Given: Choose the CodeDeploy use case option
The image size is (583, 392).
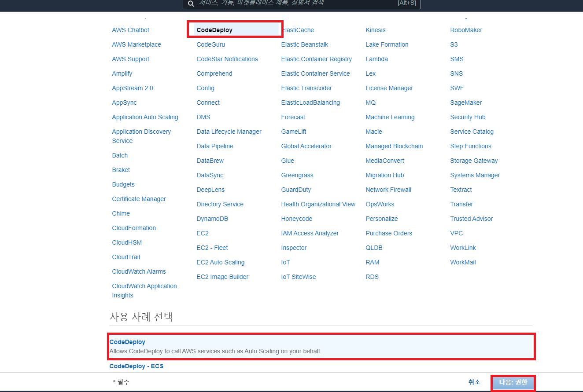Looking at the screenshot, I should point(321,346).
